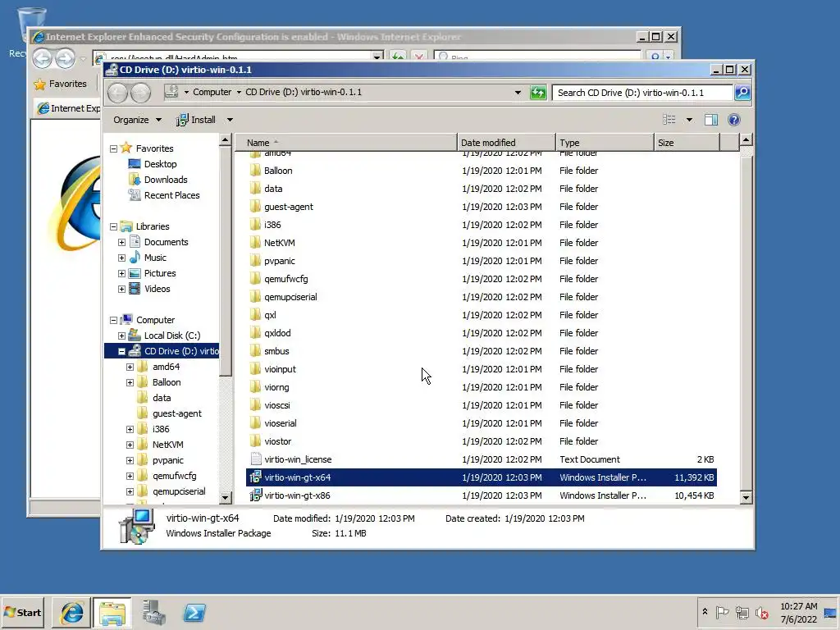Expand the Documents library node
The image size is (840, 630).
coord(121,242)
